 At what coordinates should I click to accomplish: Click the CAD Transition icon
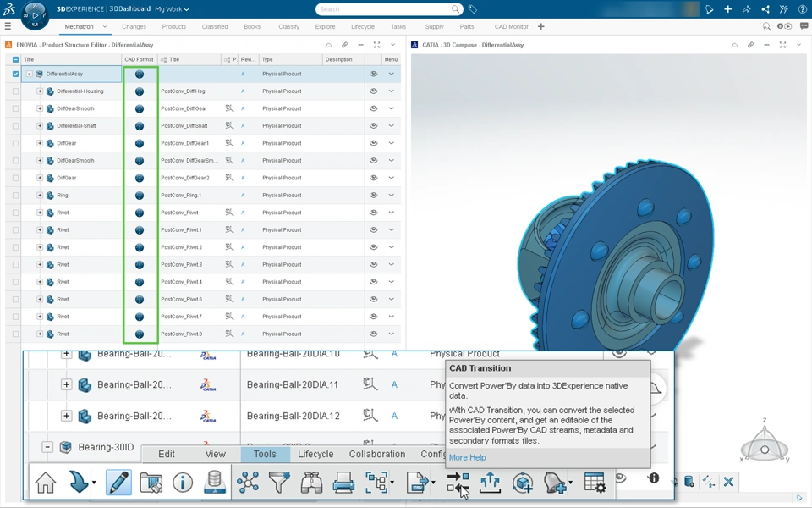click(458, 483)
